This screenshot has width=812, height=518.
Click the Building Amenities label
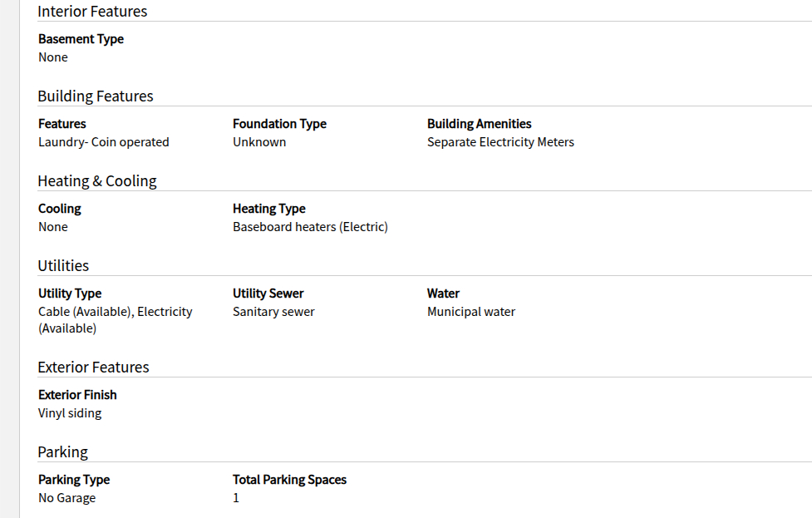[x=479, y=124]
